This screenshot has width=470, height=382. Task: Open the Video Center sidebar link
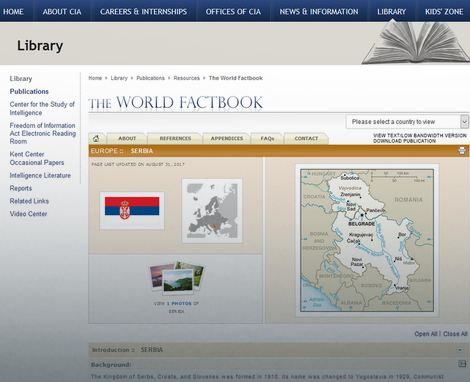coord(28,214)
